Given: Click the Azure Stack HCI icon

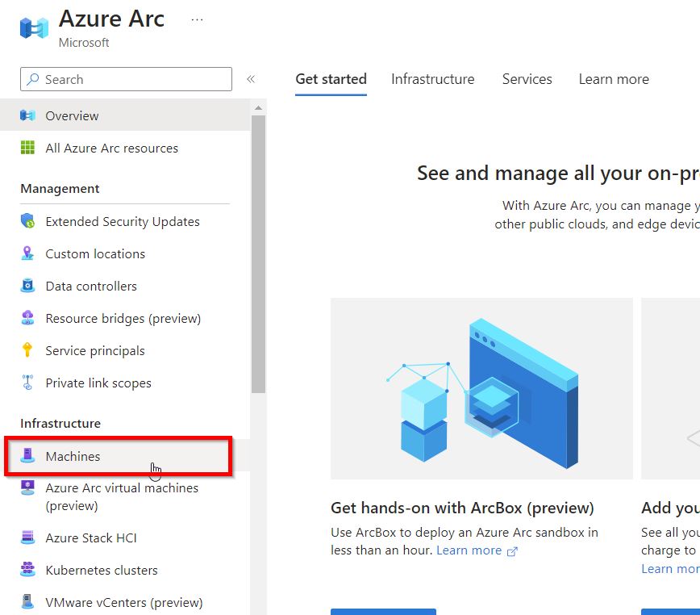Looking at the screenshot, I should (x=27, y=538).
